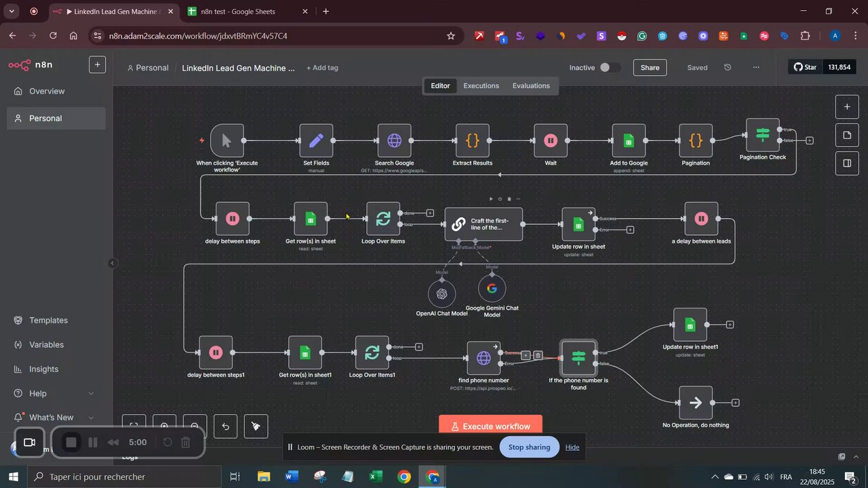Image resolution: width=868 pixels, height=488 pixels.
Task: Select the Set Fields pencil node
Action: point(317,140)
